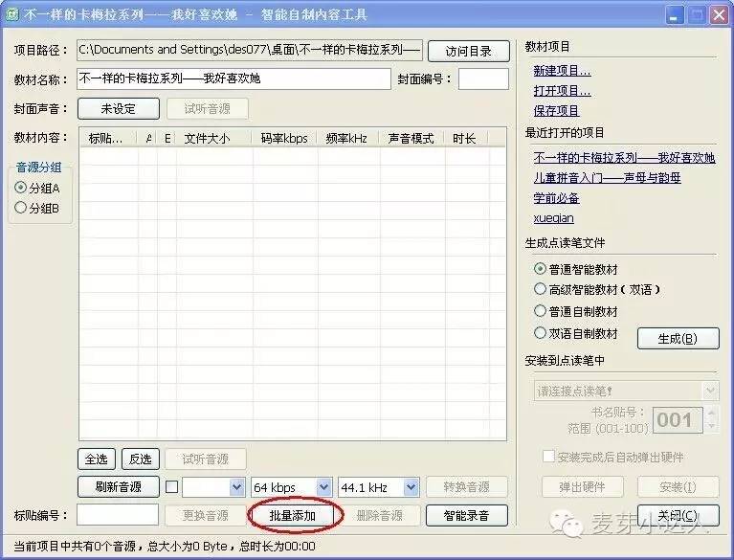Image resolution: width=734 pixels, height=560 pixels.
Task: Close window with red X button
Action: click(720, 15)
